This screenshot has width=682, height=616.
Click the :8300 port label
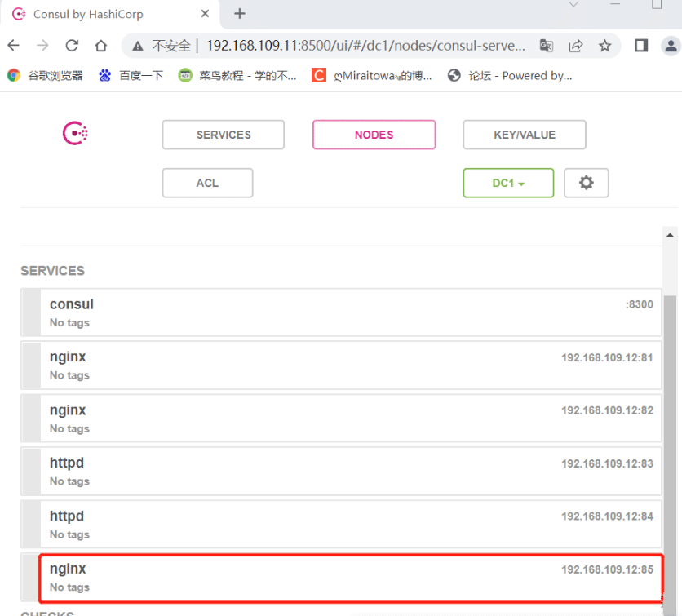[x=639, y=304]
